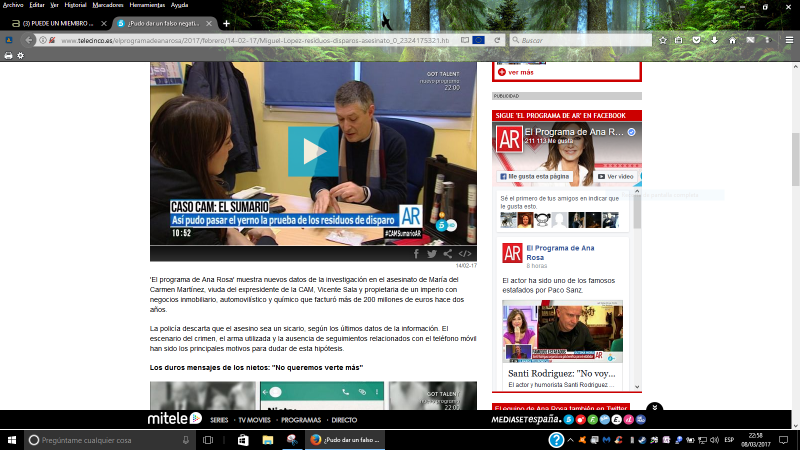Image resolution: width=800 pixels, height=450 pixels.
Task: Click 'Me gusta esta página' Facebook button
Action: (536, 176)
